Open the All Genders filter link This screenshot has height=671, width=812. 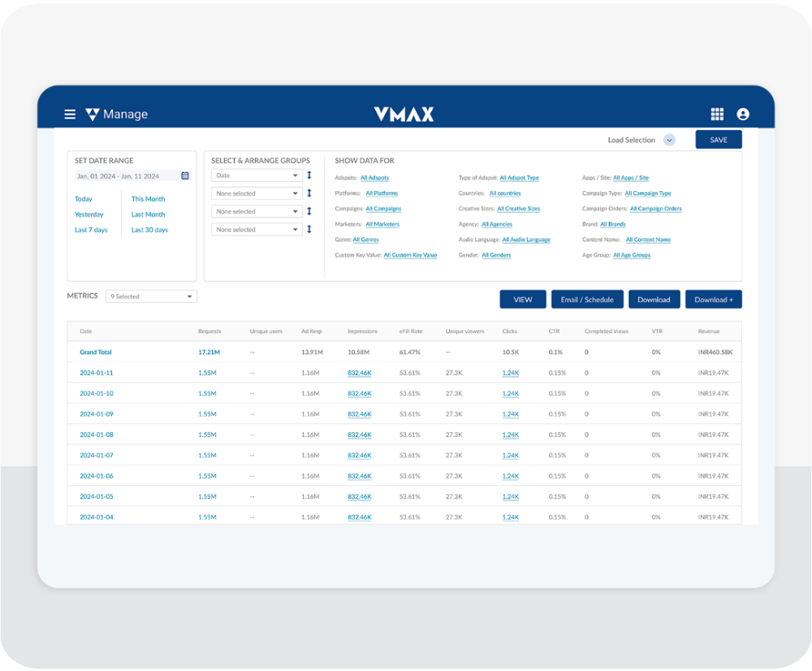pos(496,255)
